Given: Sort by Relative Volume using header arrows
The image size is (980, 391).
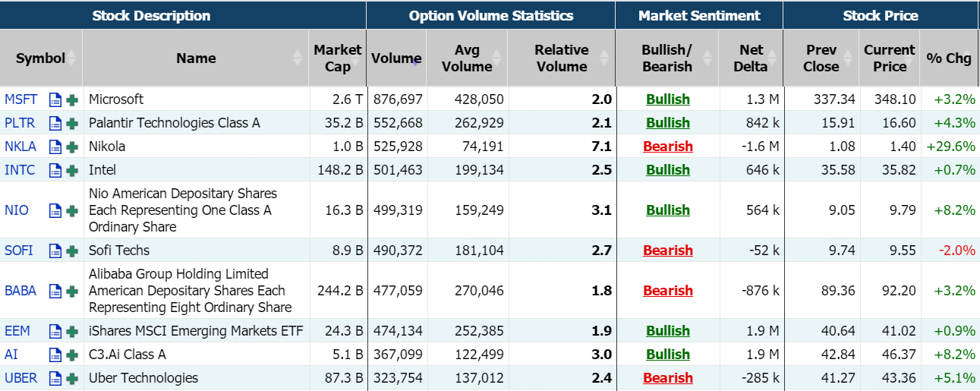Looking at the screenshot, I should tap(604, 58).
